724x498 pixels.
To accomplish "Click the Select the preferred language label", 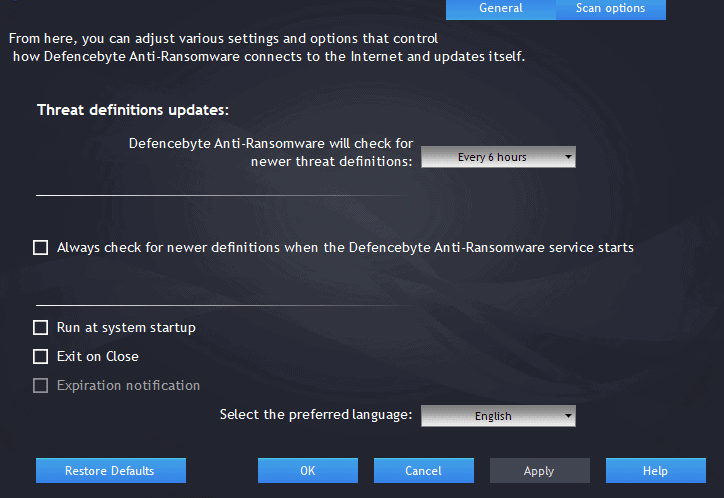I will [x=316, y=414].
